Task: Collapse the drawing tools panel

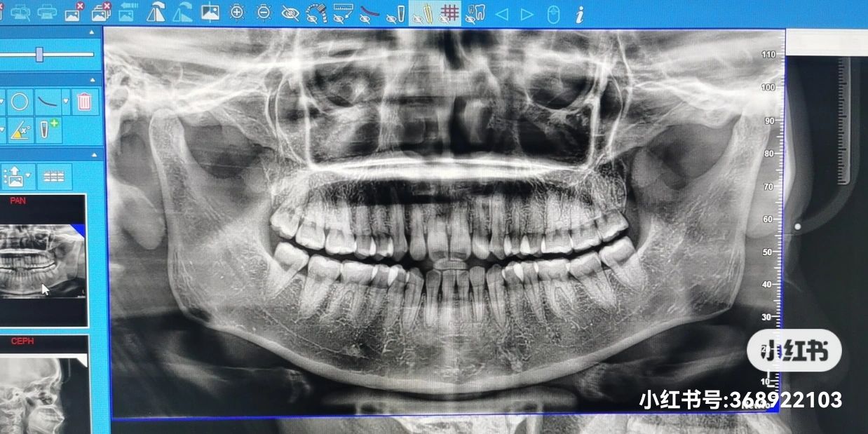Action: (93, 81)
